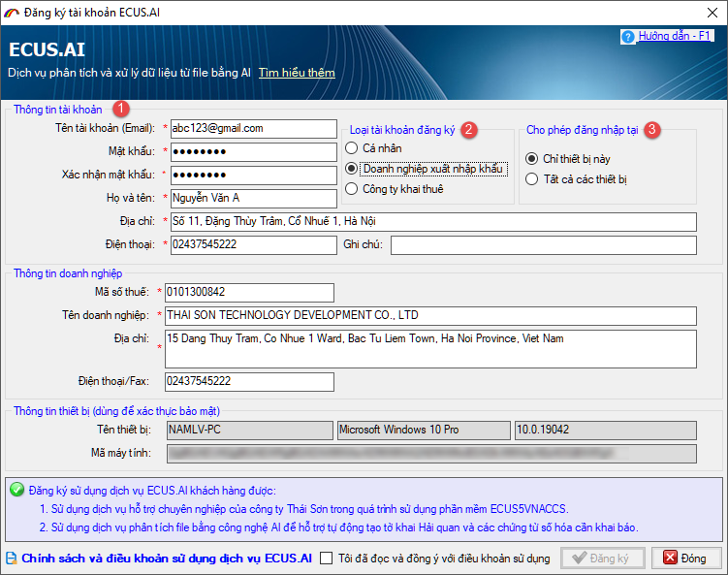Click the Đăng ký button

tap(602, 559)
